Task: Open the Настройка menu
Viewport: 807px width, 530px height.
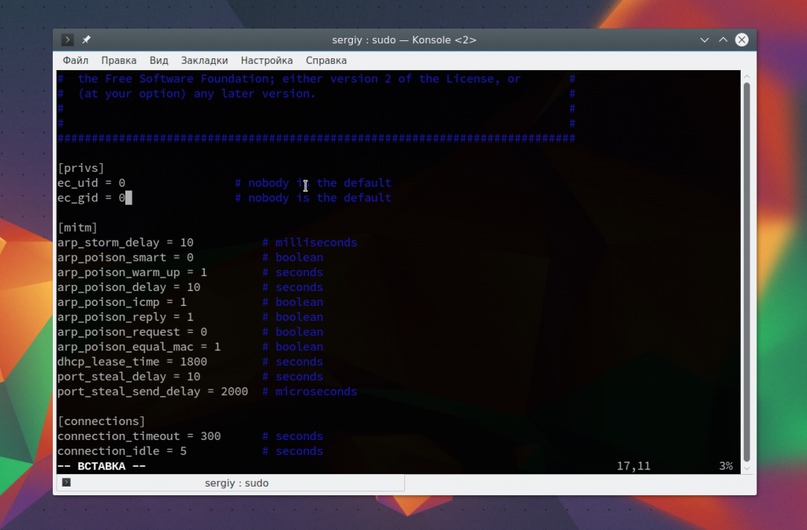Action: pyautogui.click(x=266, y=61)
